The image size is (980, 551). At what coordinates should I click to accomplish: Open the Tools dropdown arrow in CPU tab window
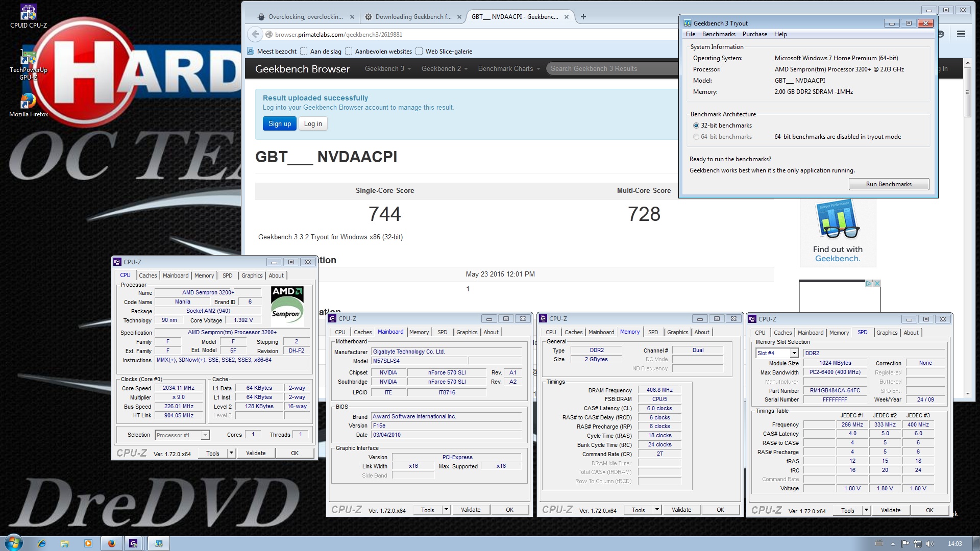click(x=231, y=453)
